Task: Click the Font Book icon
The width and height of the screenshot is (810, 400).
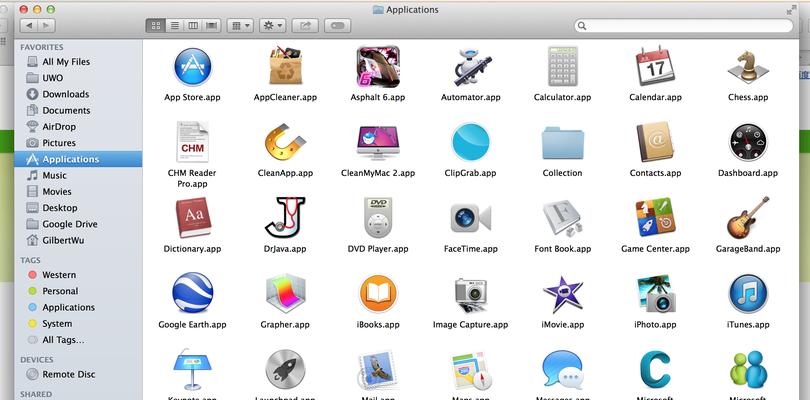Action: coord(563,218)
